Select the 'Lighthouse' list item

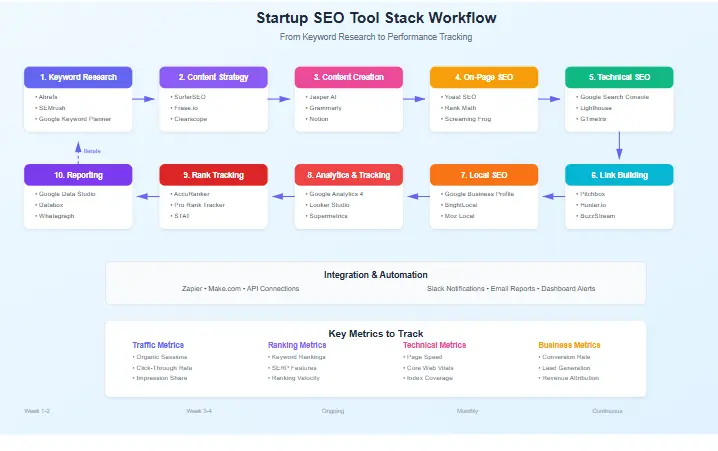(x=594, y=108)
